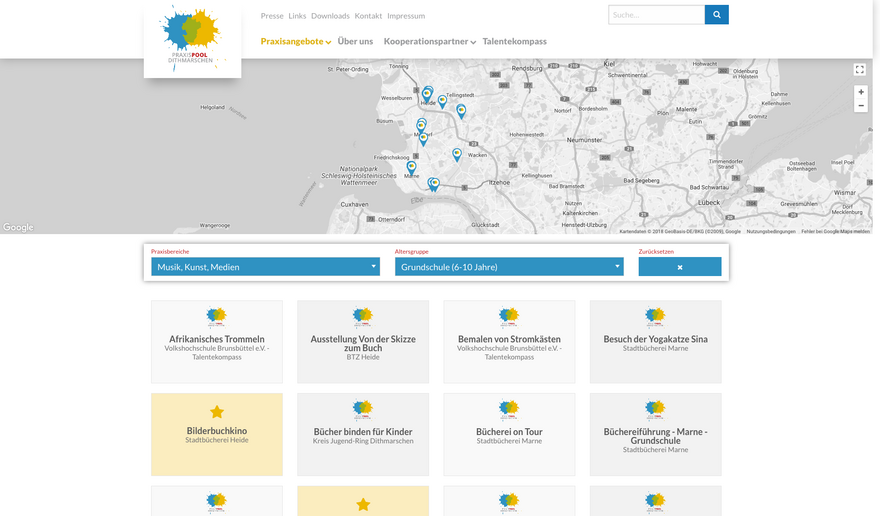Open the Impressum link
Image resolution: width=880 pixels, height=516 pixels.
click(x=406, y=16)
